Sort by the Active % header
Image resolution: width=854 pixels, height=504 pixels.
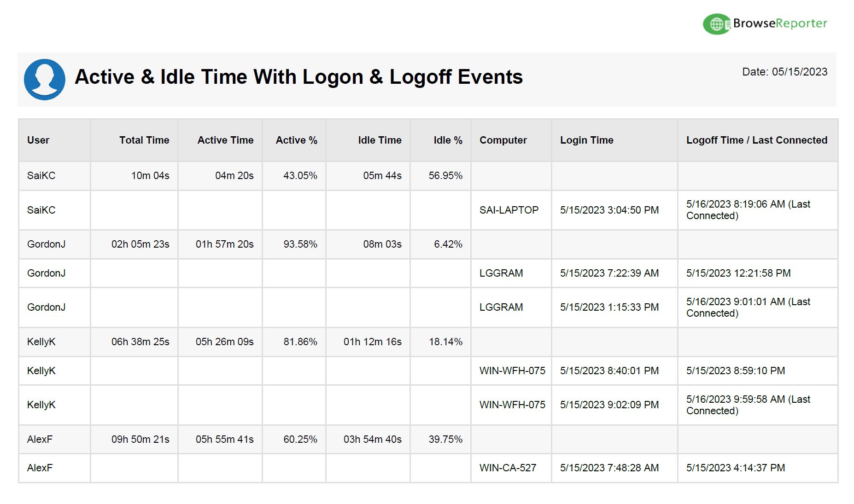296,140
